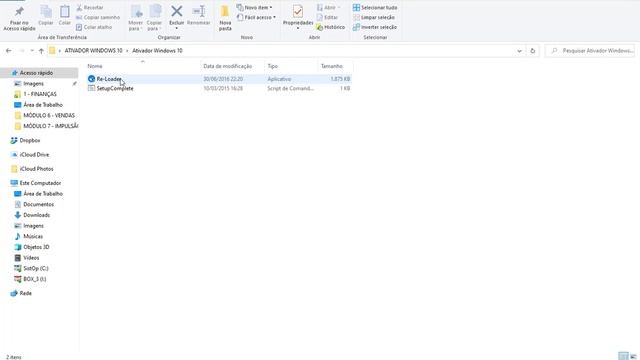Click Colar atalho in the ribbon
The height and width of the screenshot is (360, 640).
(x=94, y=27)
